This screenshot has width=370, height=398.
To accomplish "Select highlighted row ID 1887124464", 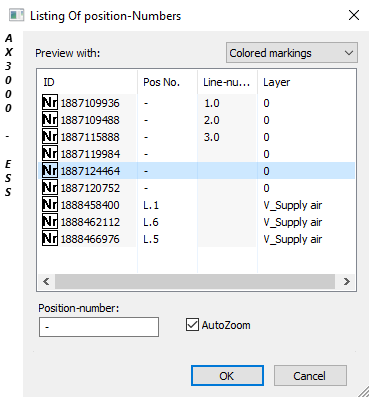I will (x=196, y=171).
